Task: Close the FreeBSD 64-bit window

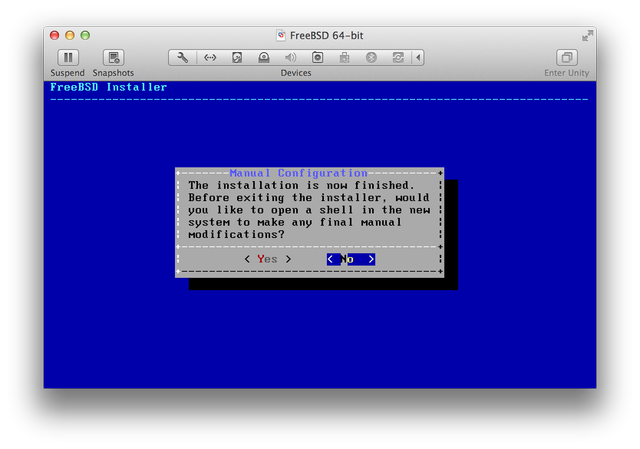Action: point(55,36)
